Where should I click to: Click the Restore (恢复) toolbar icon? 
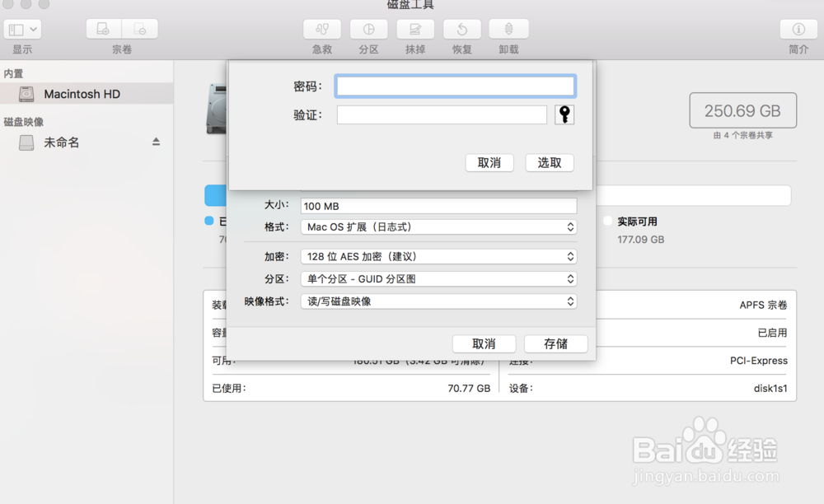click(x=462, y=29)
